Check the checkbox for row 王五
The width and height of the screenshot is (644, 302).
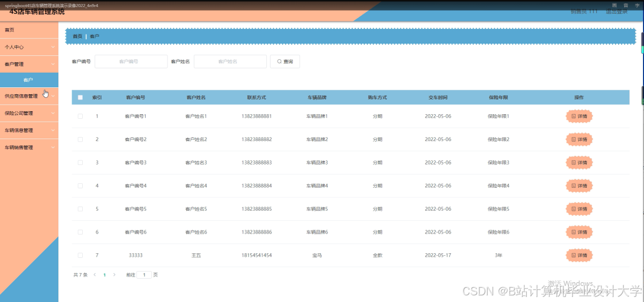click(80, 255)
